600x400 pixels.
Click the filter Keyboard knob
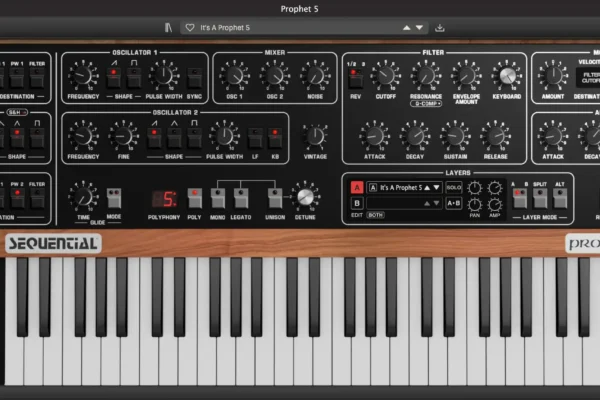507,75
